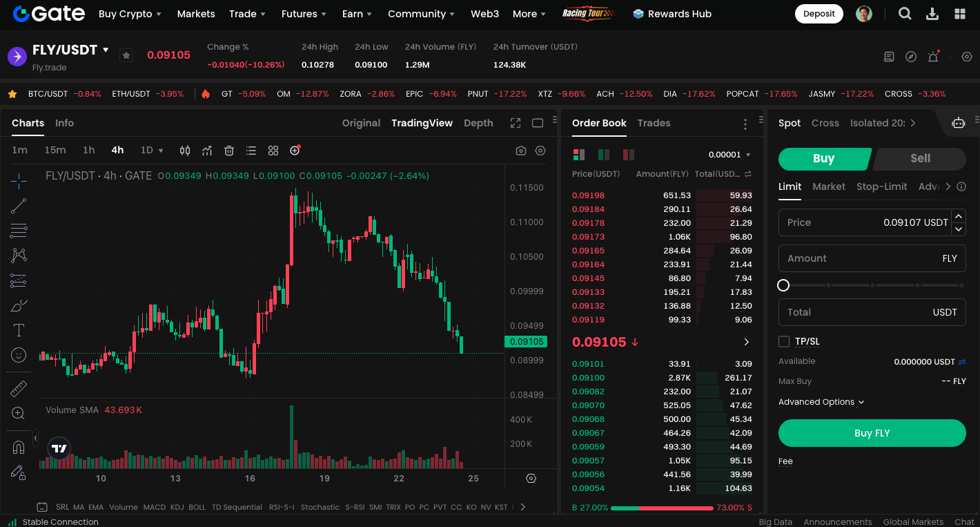The height and width of the screenshot is (527, 980).
Task: Click the buy/sell ratio bar
Action: [x=662, y=508]
